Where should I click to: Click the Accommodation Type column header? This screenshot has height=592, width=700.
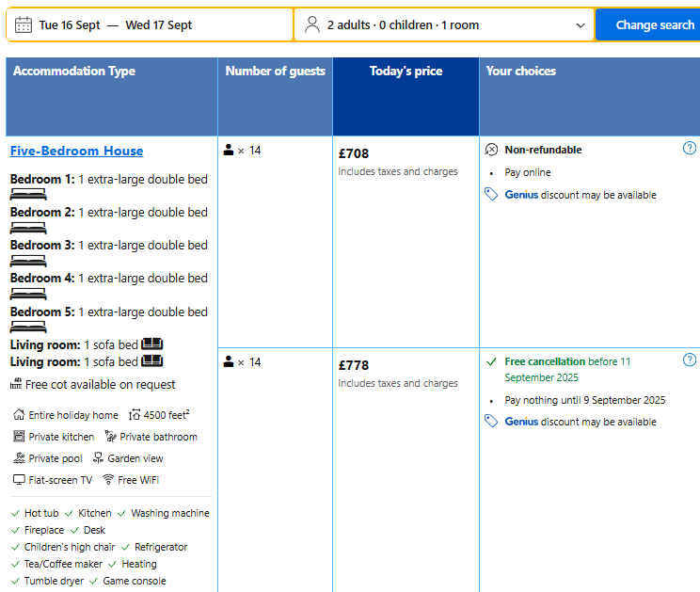pyautogui.click(x=74, y=72)
